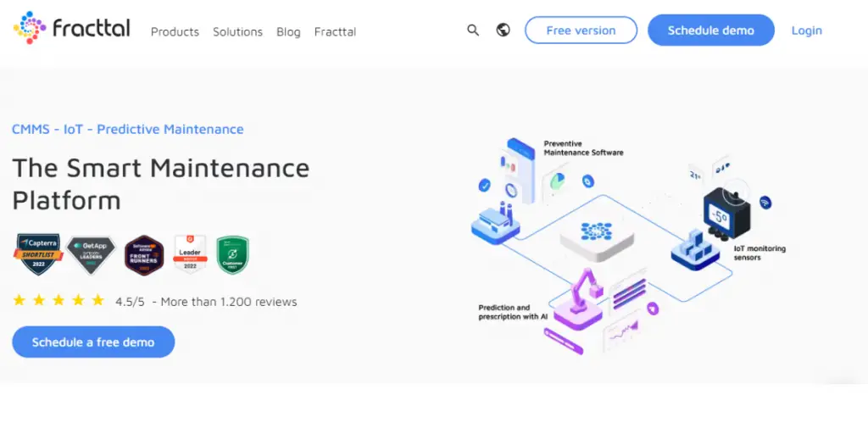Image resolution: width=868 pixels, height=434 pixels.
Task: Follow the Login link
Action: 806,31
